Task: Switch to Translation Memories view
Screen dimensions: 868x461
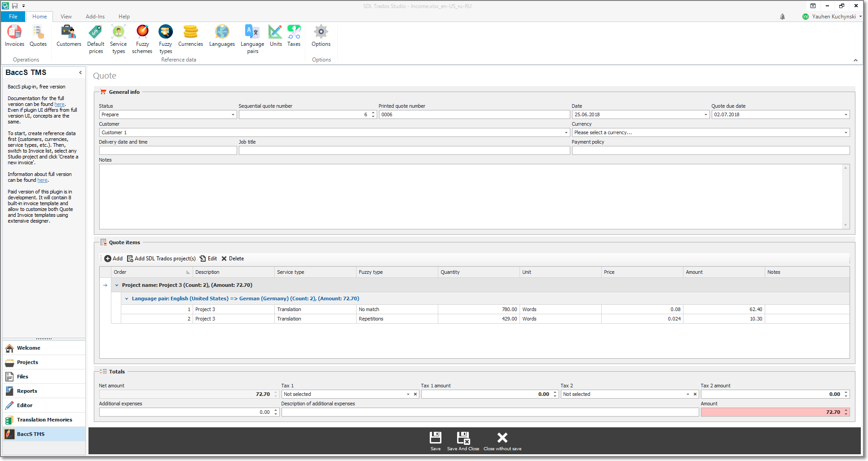Action: point(44,420)
